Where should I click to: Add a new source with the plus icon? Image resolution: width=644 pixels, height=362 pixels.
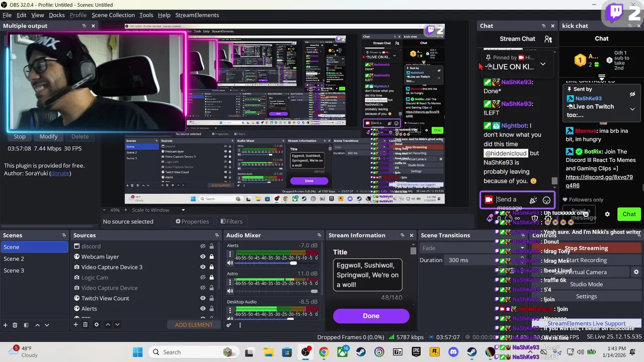coord(75,325)
